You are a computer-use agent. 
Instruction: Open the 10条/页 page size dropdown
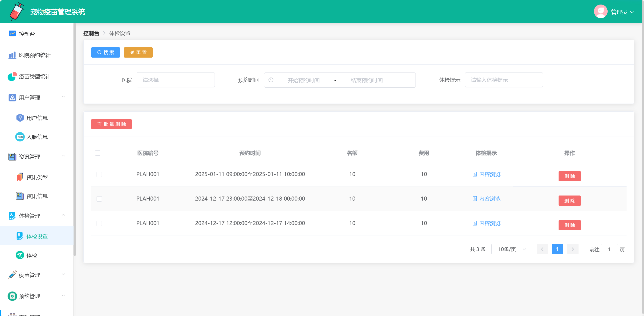510,249
